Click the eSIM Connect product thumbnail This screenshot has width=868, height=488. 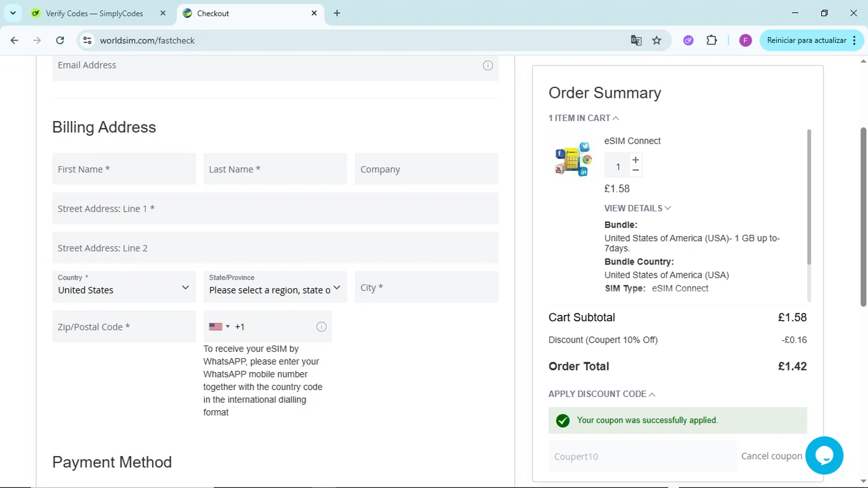(x=572, y=159)
